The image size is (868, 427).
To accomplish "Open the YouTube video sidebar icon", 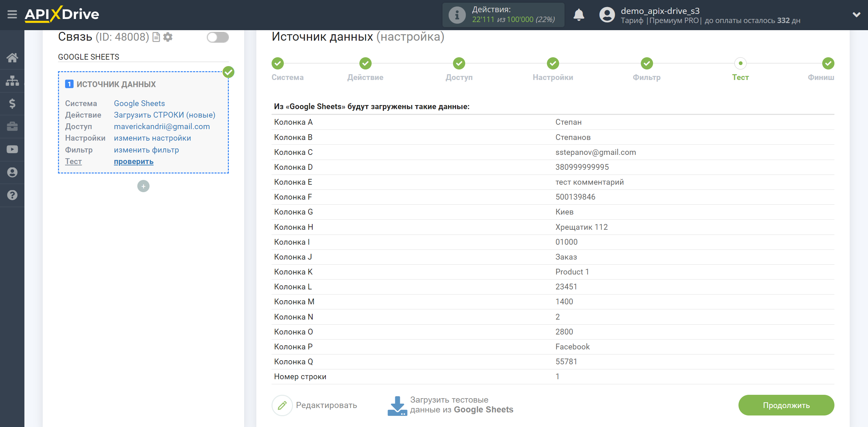I will tap(12, 149).
